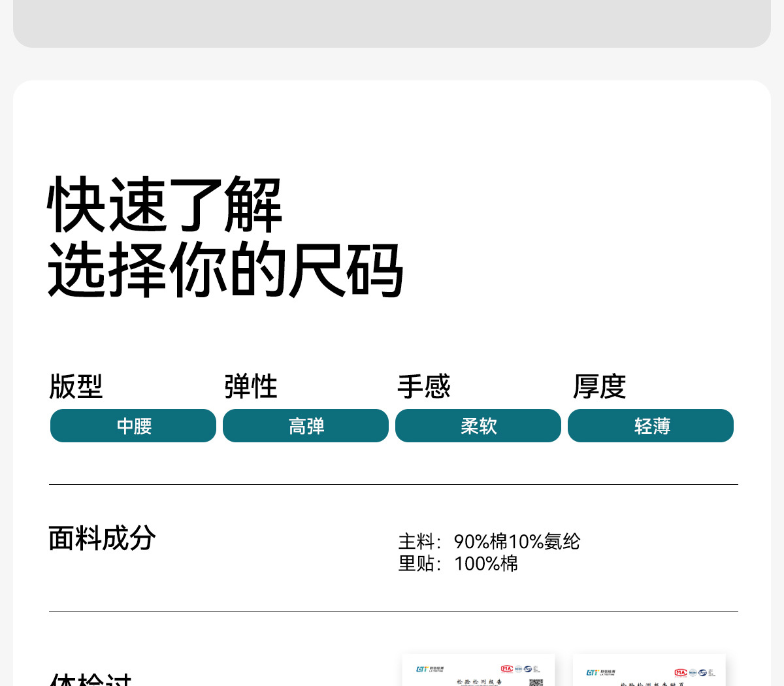Choose the 轻薄 thickness tag
Screen dimensions: 784x686
651,426
